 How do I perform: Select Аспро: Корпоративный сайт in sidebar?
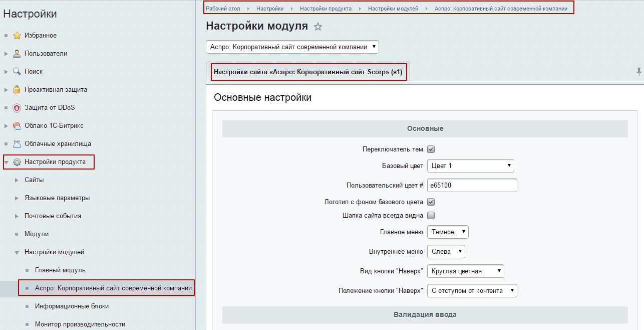(x=113, y=288)
